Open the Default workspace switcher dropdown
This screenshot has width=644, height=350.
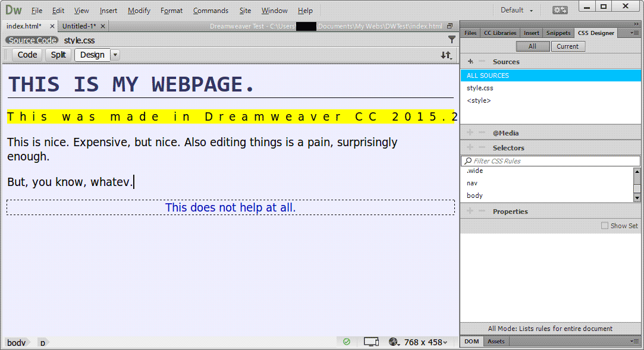tap(517, 10)
